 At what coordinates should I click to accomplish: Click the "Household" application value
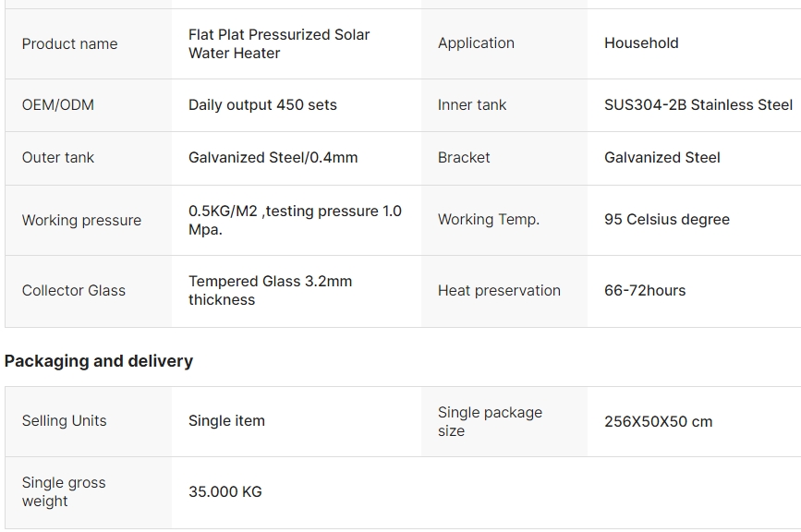(x=641, y=43)
